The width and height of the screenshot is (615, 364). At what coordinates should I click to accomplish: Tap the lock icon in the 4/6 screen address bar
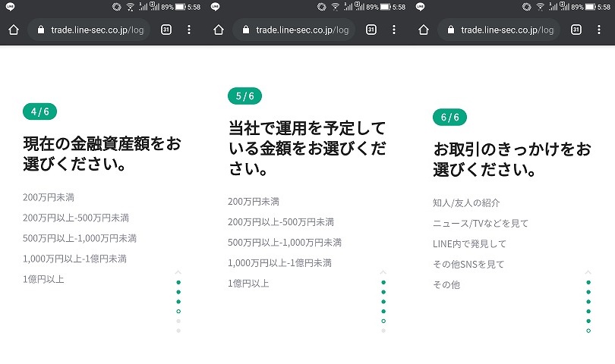[x=41, y=30]
